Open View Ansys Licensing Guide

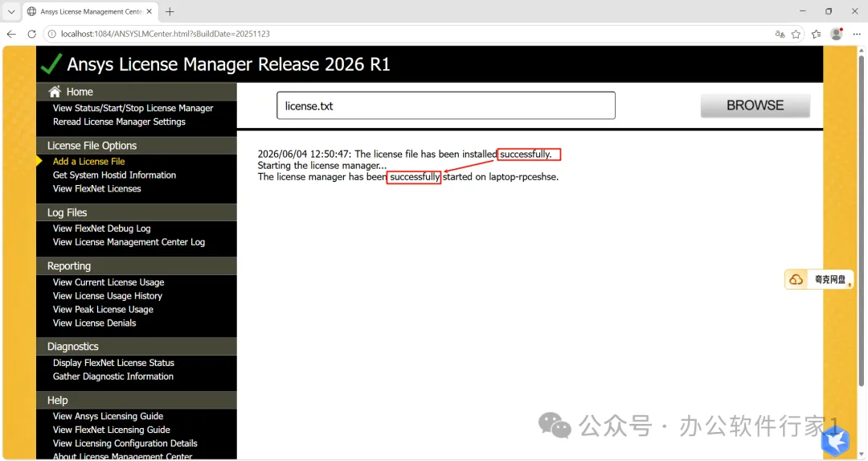pyautogui.click(x=108, y=416)
